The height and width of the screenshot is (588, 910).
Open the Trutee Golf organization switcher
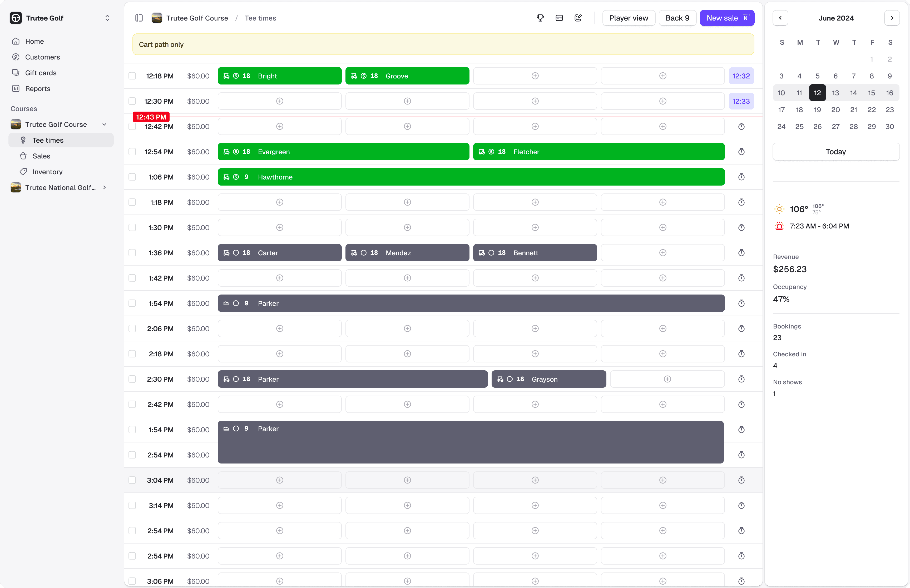(x=107, y=18)
